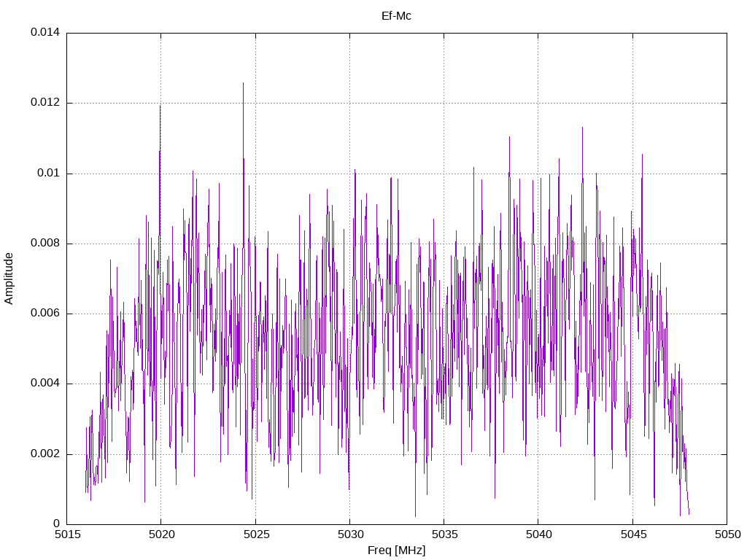This screenshot has width=747, height=560.
Task: Click the spectrum peak near 5042 MHz
Action: [582, 128]
